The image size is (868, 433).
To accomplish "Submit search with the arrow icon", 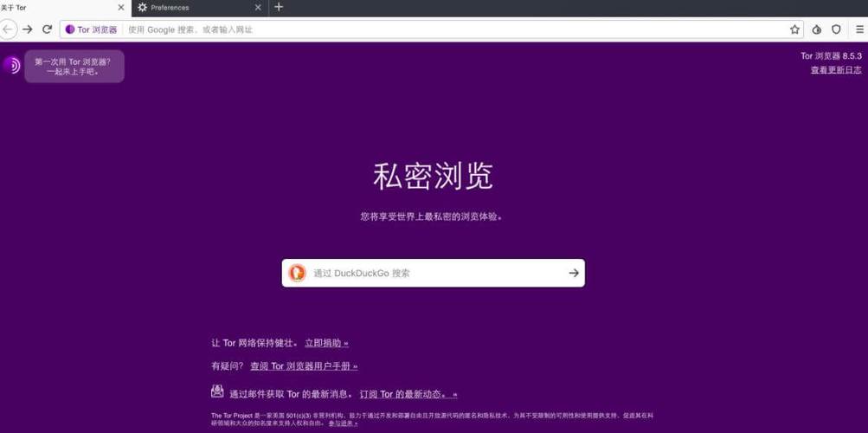I will (x=574, y=273).
